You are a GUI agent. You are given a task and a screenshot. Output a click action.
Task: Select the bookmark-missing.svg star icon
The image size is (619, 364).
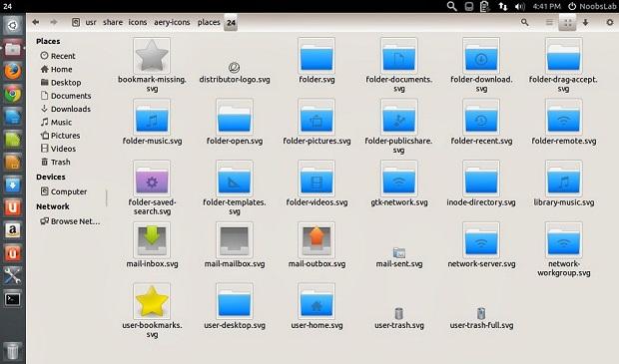[152, 56]
